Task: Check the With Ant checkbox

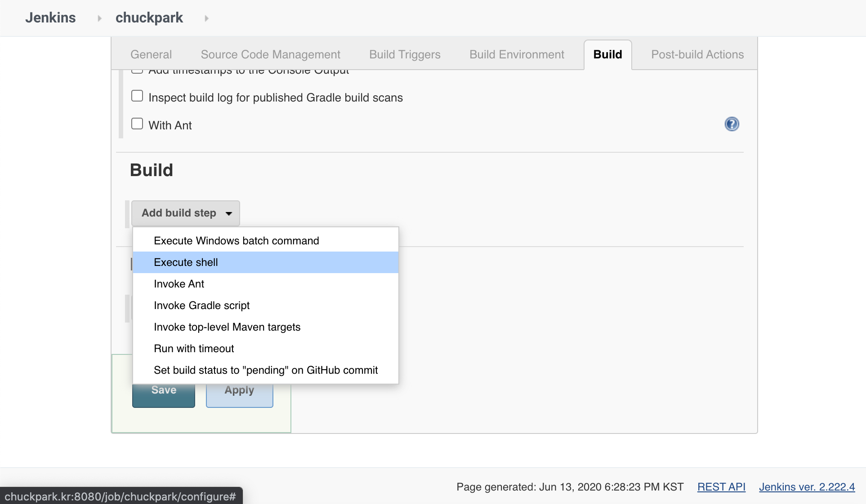Action: click(x=137, y=124)
